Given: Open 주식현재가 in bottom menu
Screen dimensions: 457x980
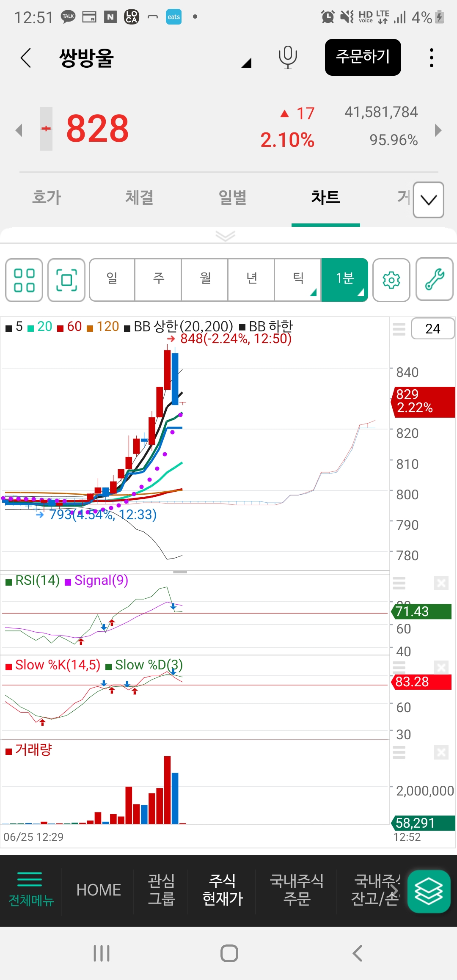Looking at the screenshot, I should coord(223,889).
